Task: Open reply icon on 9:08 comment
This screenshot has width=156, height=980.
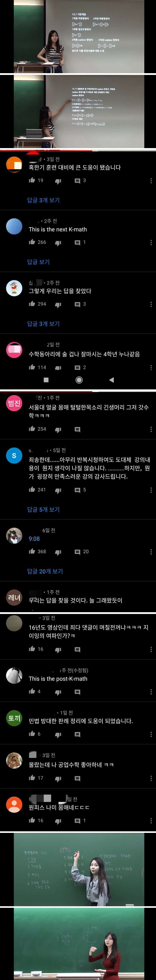Action: 77,552
